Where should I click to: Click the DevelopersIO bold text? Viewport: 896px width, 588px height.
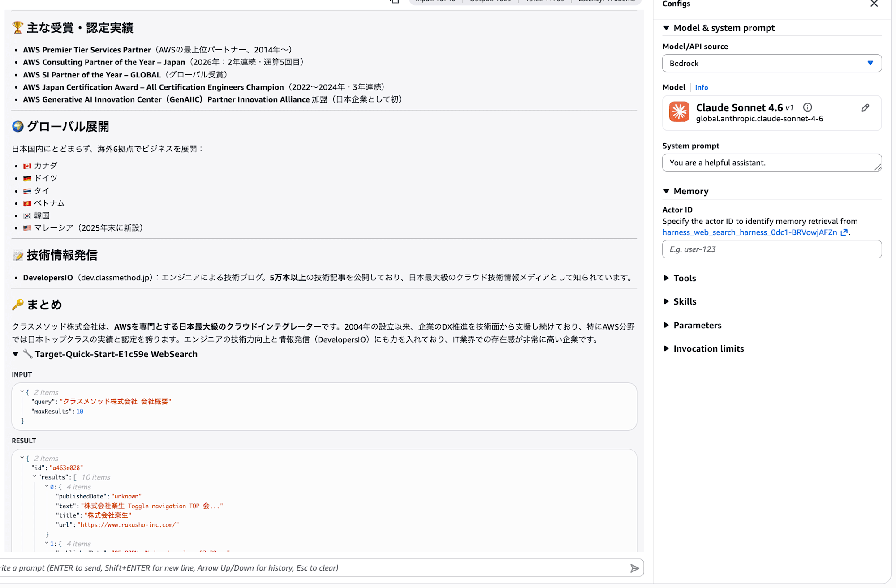(x=48, y=278)
